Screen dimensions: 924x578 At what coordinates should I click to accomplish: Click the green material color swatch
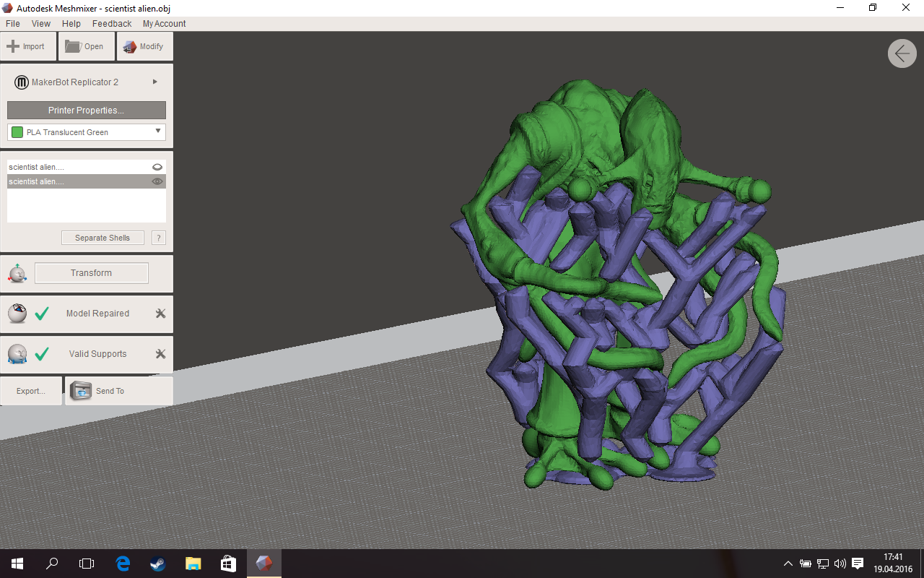point(17,132)
